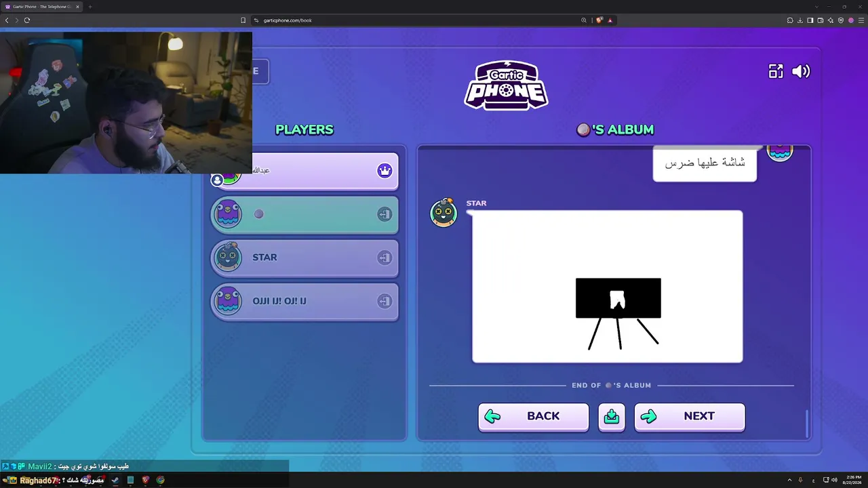Click the Arabic prompt speech bubble
Screen dimensions: 868x488
coord(705,164)
